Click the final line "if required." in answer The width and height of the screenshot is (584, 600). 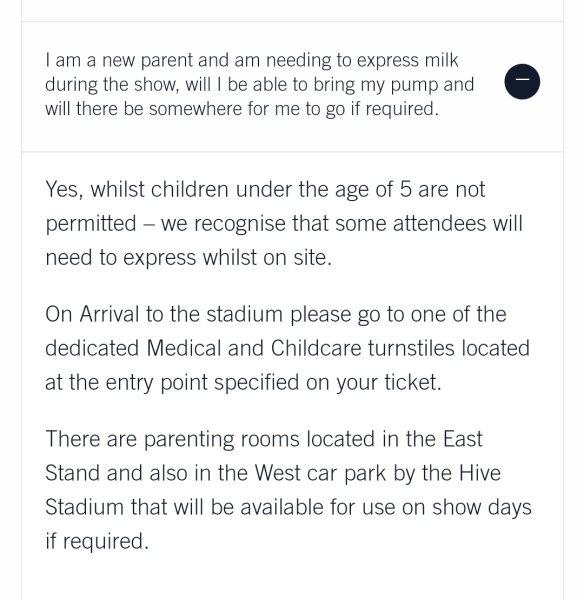(97, 541)
